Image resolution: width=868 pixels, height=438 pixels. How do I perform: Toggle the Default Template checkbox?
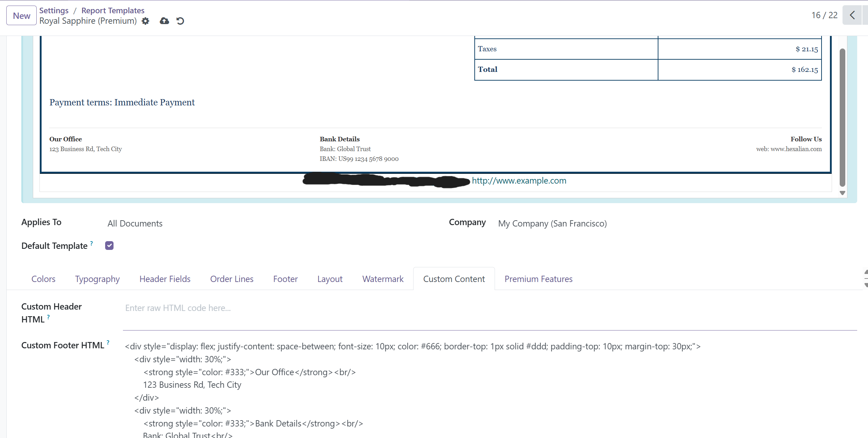pyautogui.click(x=109, y=246)
